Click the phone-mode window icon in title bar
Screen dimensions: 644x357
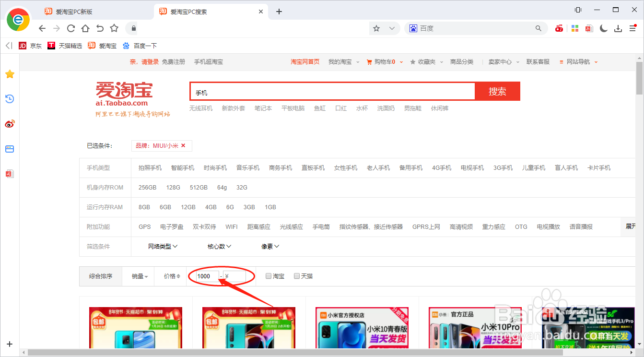click(x=578, y=10)
